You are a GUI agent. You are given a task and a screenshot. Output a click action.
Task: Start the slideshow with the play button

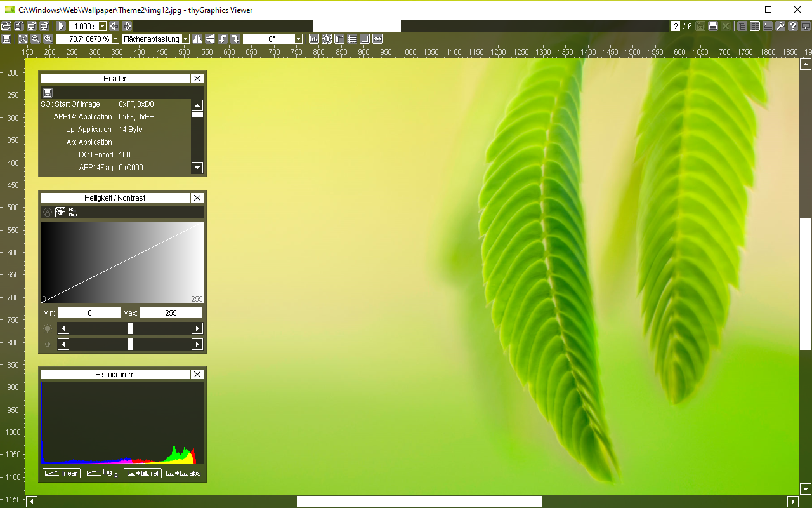coord(61,26)
